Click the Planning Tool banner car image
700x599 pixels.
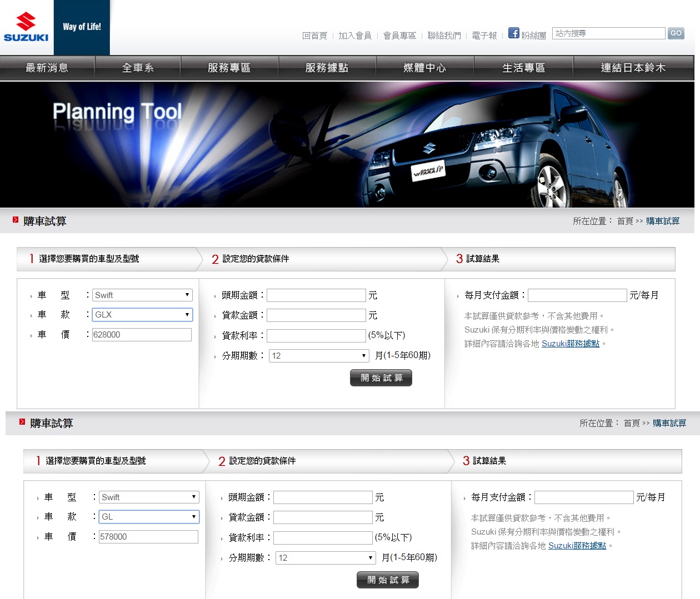point(347,144)
